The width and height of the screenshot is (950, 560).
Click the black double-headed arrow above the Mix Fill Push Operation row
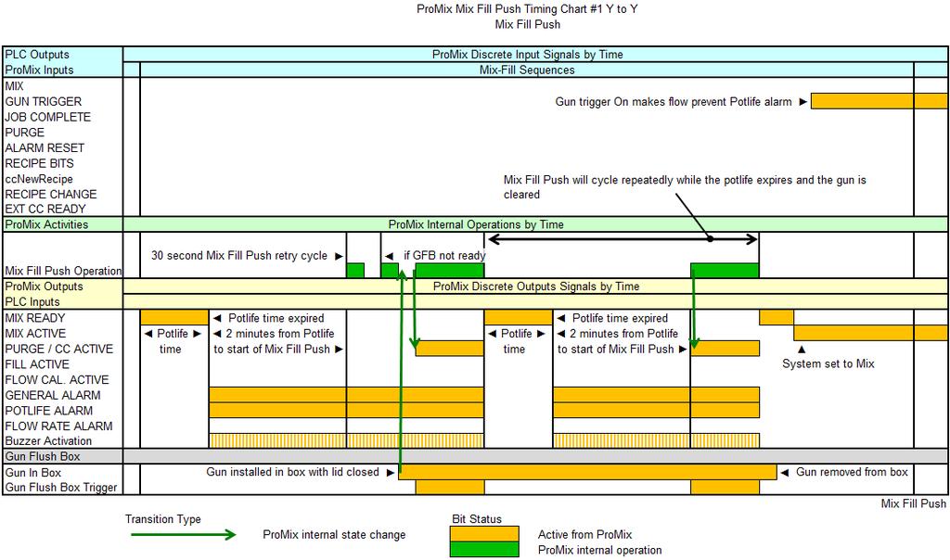click(623, 239)
